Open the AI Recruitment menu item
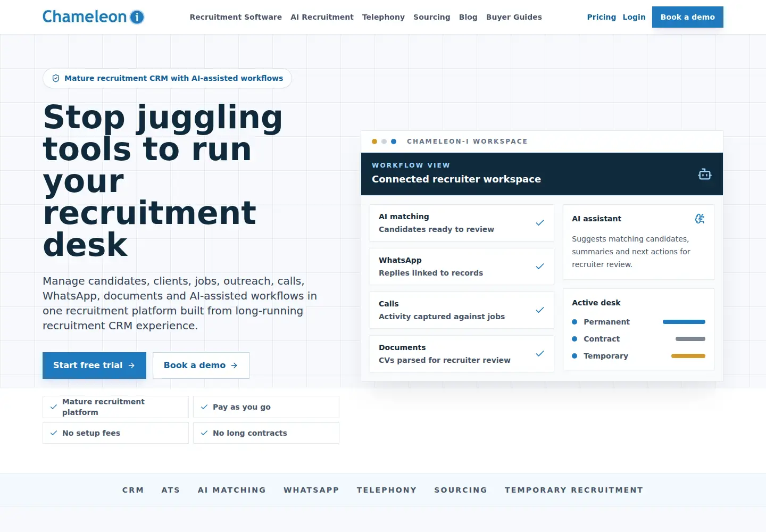Image resolution: width=766 pixels, height=532 pixels. click(322, 17)
